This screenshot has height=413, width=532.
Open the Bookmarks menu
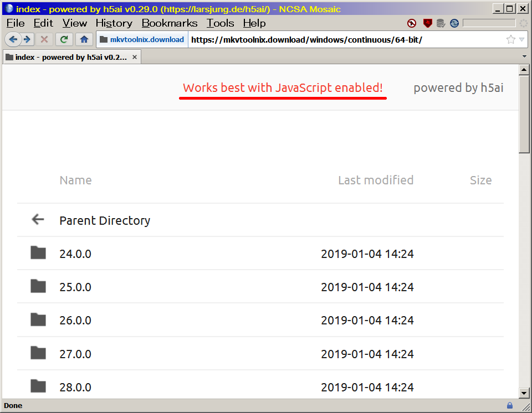click(x=170, y=23)
